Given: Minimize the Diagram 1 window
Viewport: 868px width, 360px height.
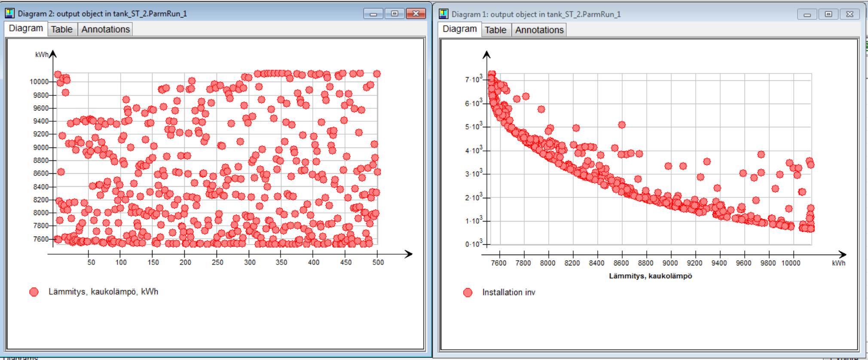Looking at the screenshot, I should click(x=807, y=15).
